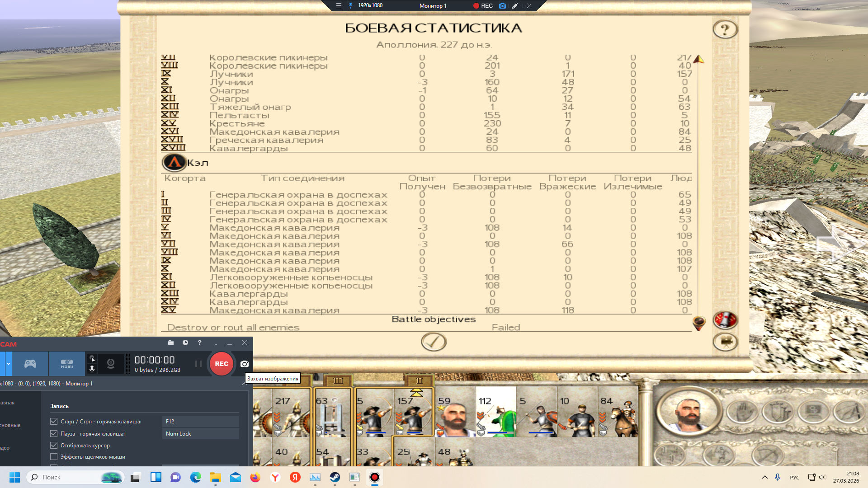Enable mouse click effects checkbox
Viewport: 868px width, 488px height.
point(54,457)
